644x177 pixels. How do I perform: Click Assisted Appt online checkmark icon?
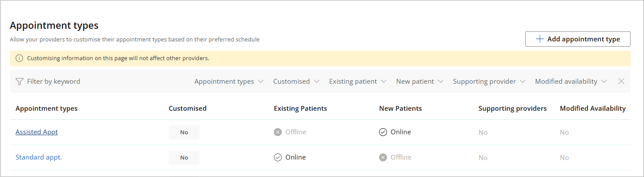pos(383,132)
